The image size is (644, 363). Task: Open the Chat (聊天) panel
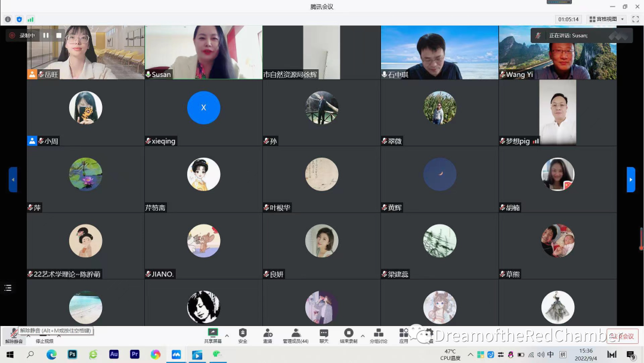pyautogui.click(x=323, y=335)
